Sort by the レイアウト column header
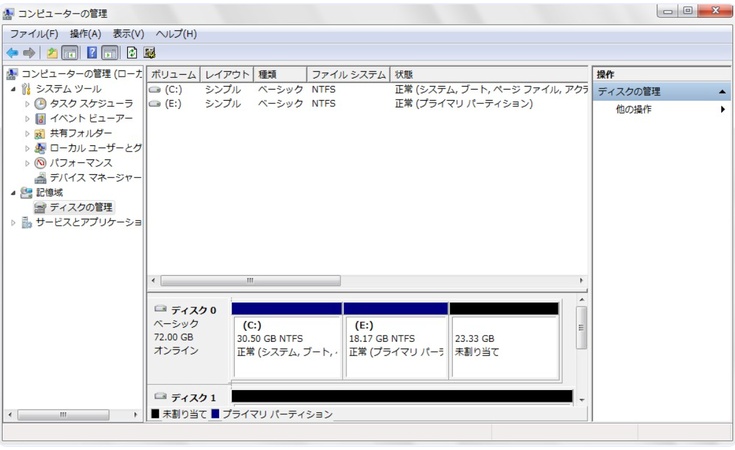735x450 pixels. coord(227,75)
